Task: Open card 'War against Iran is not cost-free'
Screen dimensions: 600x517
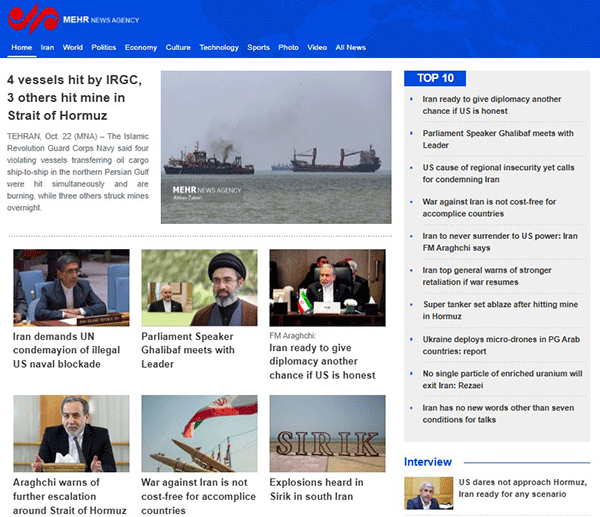Action: click(x=198, y=496)
